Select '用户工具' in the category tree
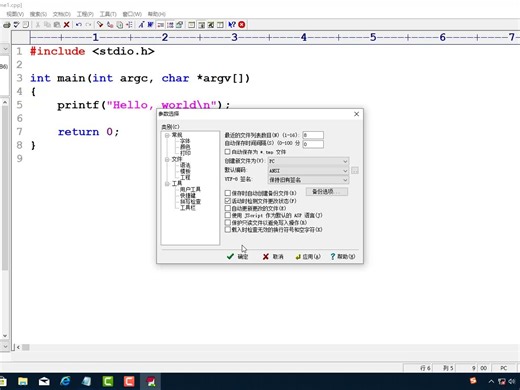This screenshot has height=390, width=520. pyautogui.click(x=190, y=189)
